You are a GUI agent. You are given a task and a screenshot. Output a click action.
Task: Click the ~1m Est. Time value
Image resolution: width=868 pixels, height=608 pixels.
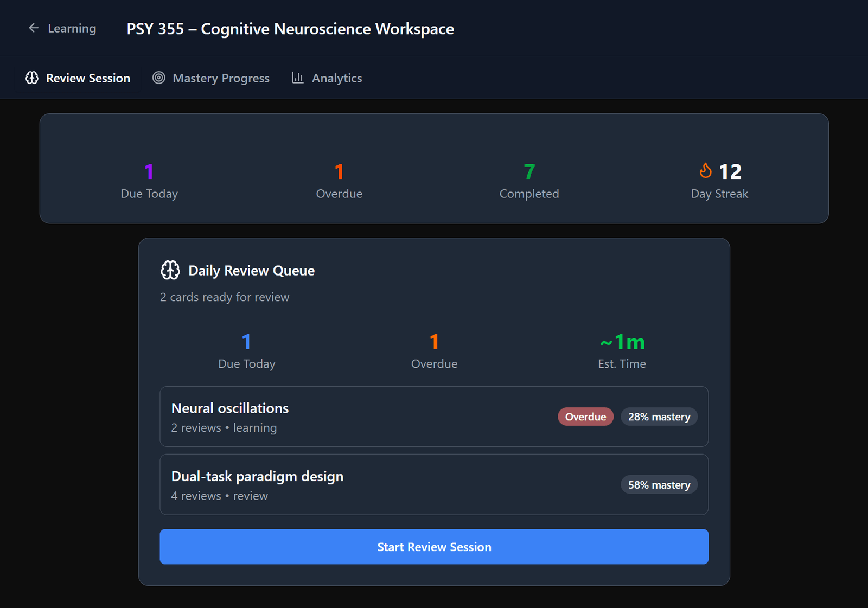tap(622, 342)
